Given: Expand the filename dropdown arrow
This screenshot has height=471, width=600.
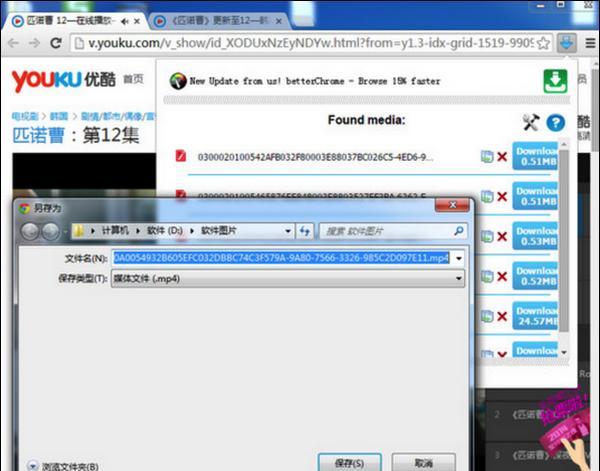Looking at the screenshot, I should point(459,258).
